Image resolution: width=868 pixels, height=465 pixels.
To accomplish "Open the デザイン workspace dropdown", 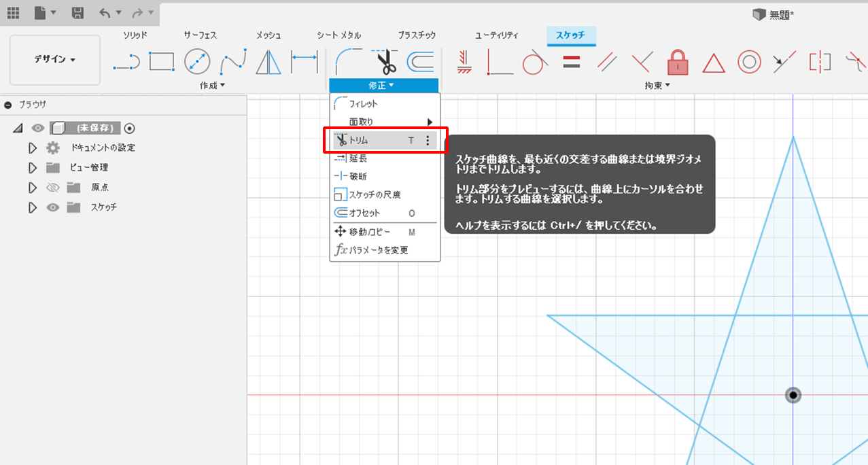I will 55,60.
